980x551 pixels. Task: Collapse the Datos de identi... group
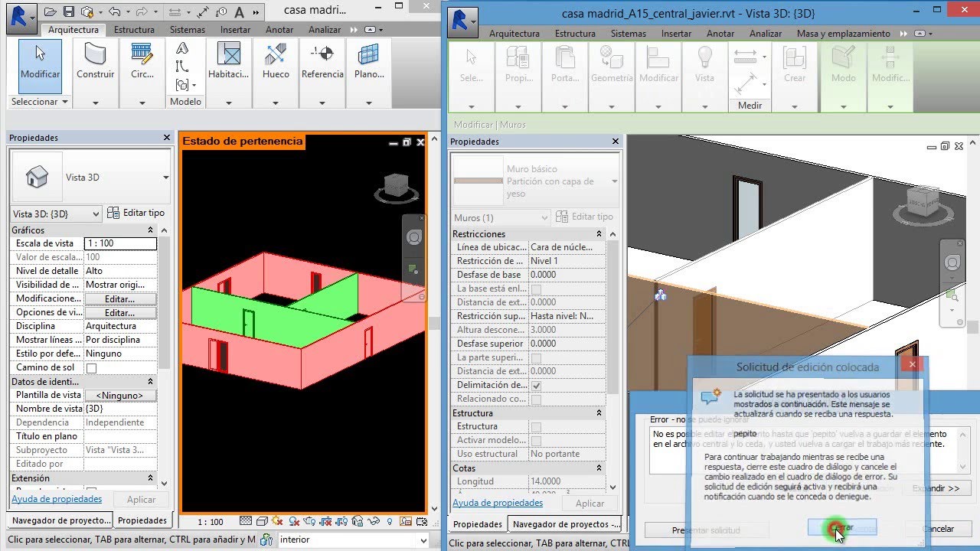coord(150,382)
